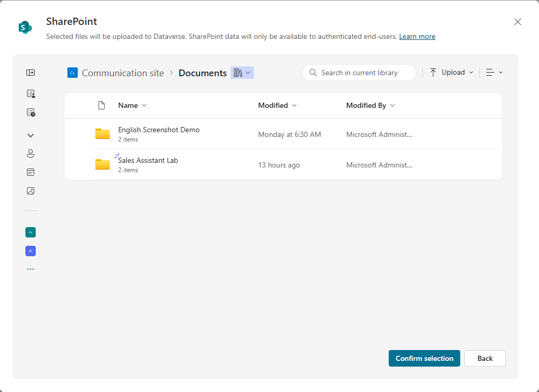
Task: Focus the Search in current library field
Action: pyautogui.click(x=359, y=73)
